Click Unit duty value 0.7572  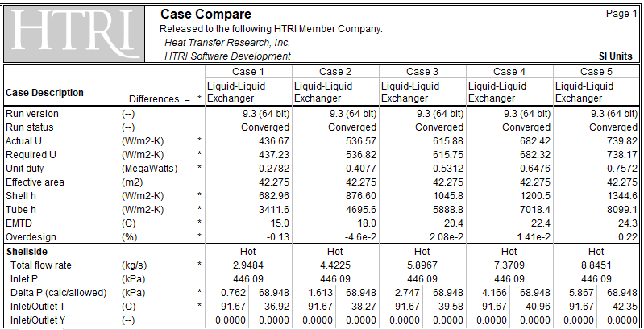point(622,169)
